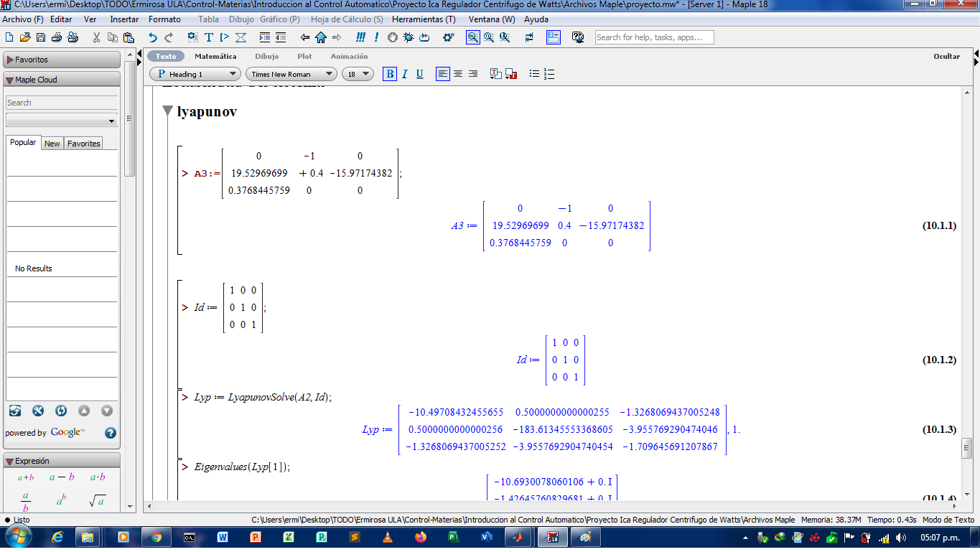Screen dimensions: 980x552
Task: Execute the entire worksheet (!!!)
Action: pos(360,36)
